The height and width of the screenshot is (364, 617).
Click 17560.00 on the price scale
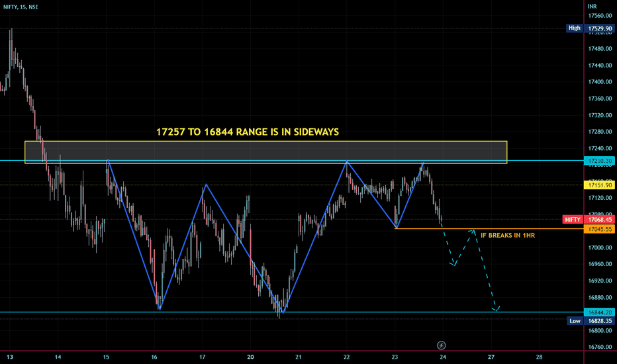(600, 16)
